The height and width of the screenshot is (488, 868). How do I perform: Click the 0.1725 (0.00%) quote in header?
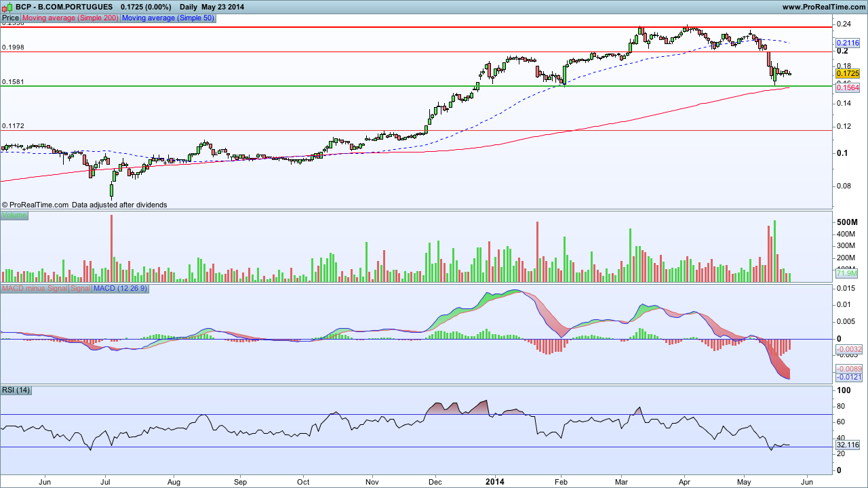pyautogui.click(x=146, y=7)
